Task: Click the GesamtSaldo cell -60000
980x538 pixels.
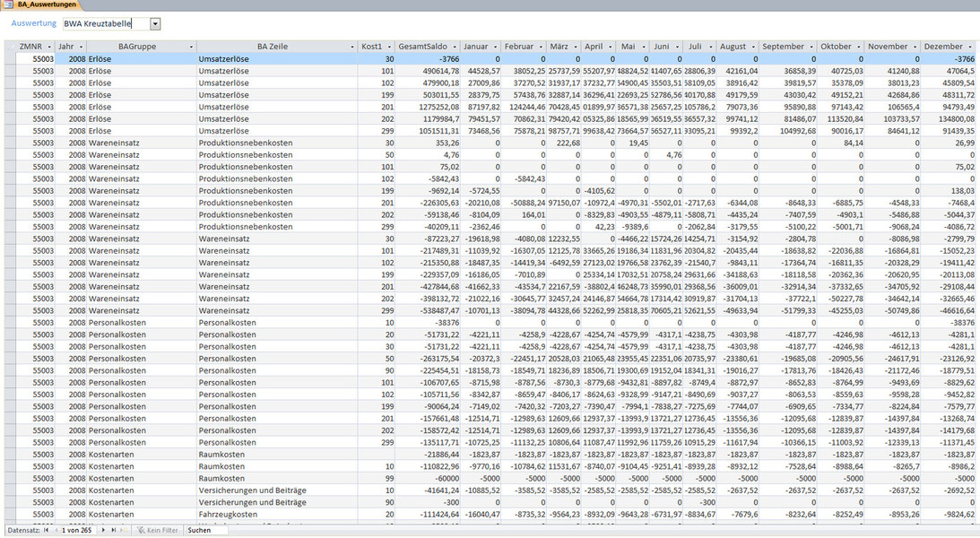Action: [x=428, y=479]
